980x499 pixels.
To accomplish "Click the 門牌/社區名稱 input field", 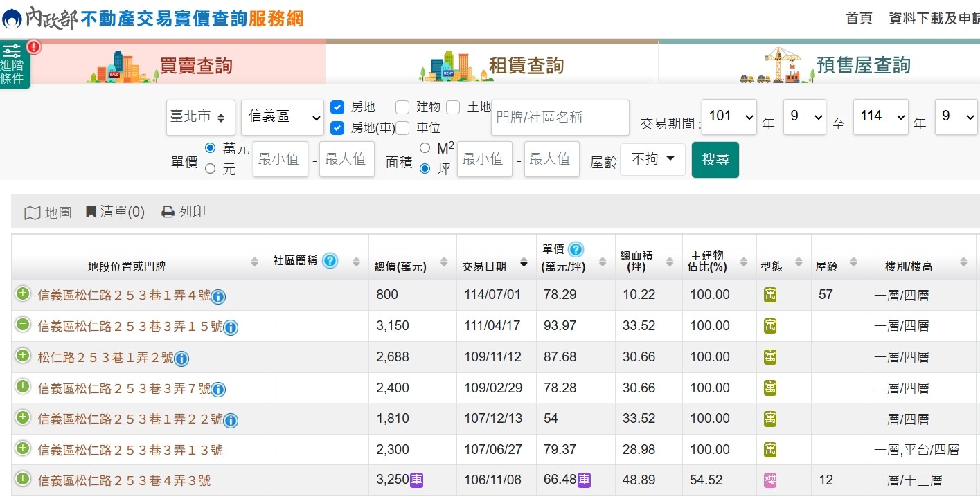I will click(560, 118).
